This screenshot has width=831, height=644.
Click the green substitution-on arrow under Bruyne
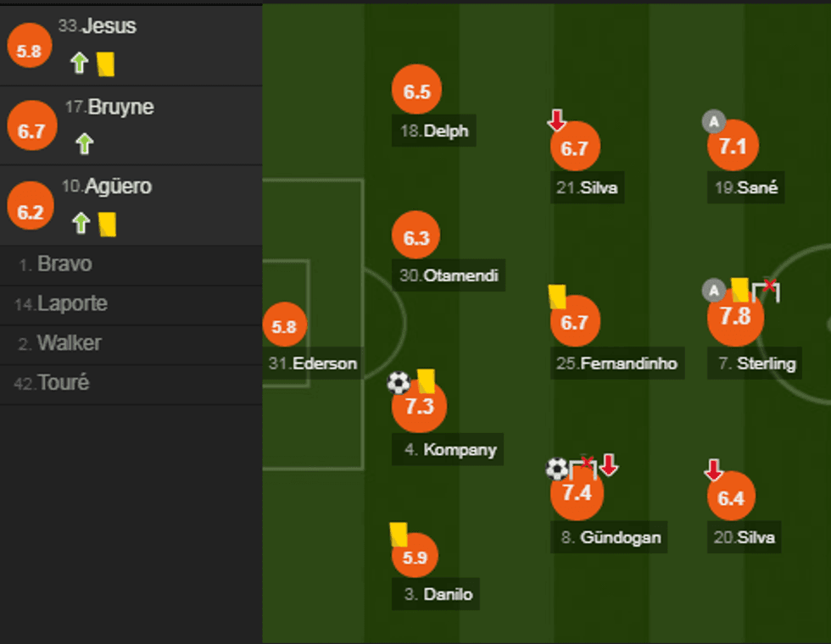coord(83,144)
